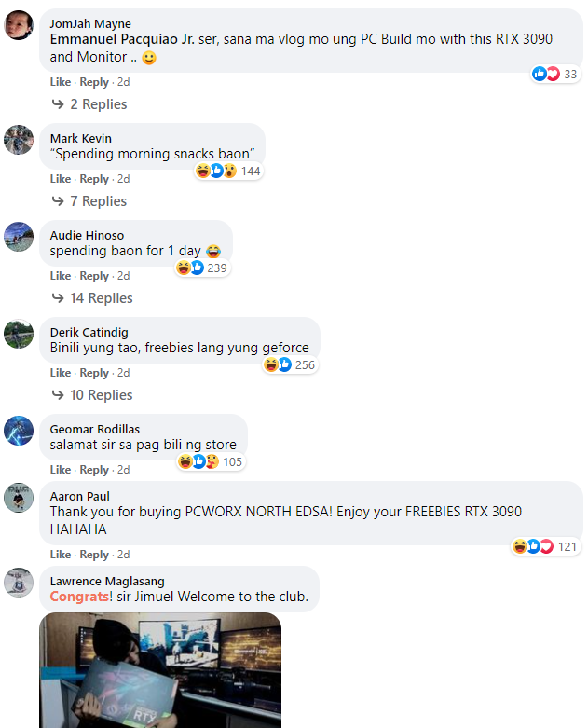
Task: Expand 14 Replies under Audie Hinoso
Action: coord(92,298)
